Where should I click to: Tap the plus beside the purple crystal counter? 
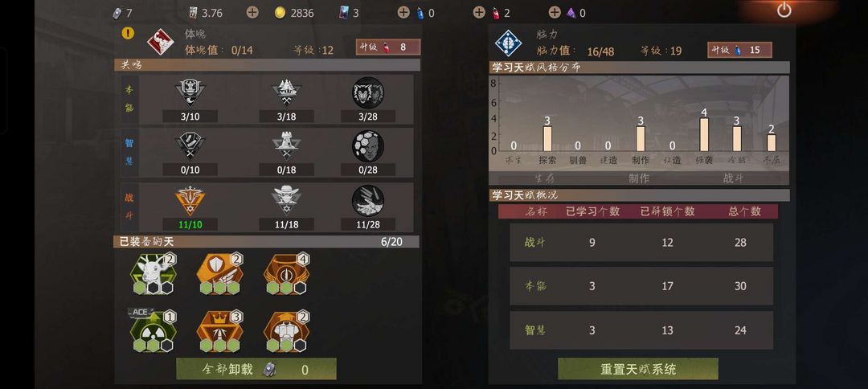point(554,12)
